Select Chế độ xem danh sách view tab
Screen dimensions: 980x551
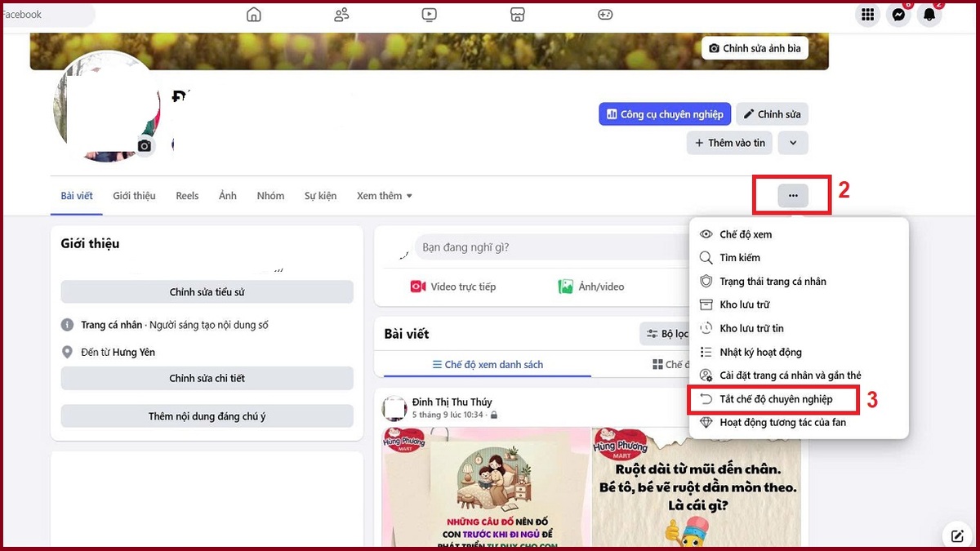[x=488, y=365]
